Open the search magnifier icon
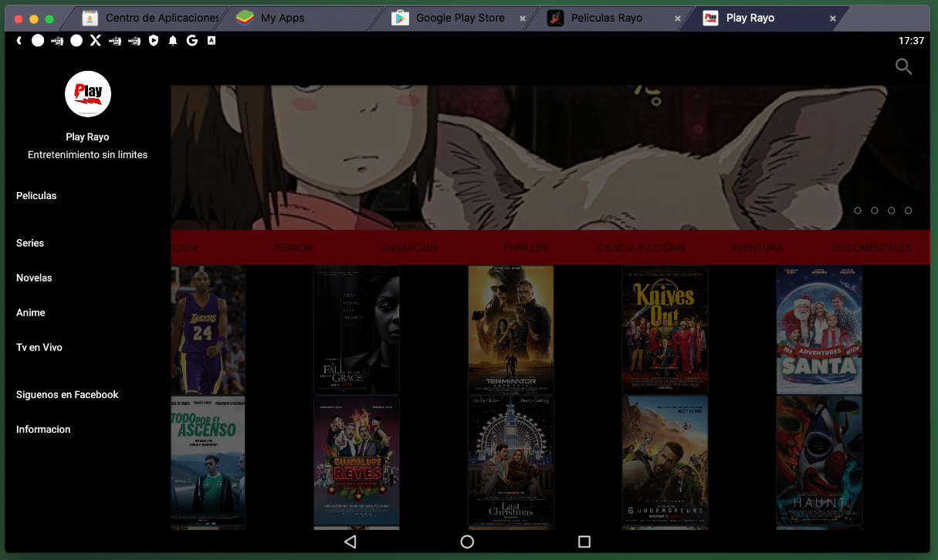Viewport: 938px width, 560px height. pyautogui.click(x=903, y=67)
